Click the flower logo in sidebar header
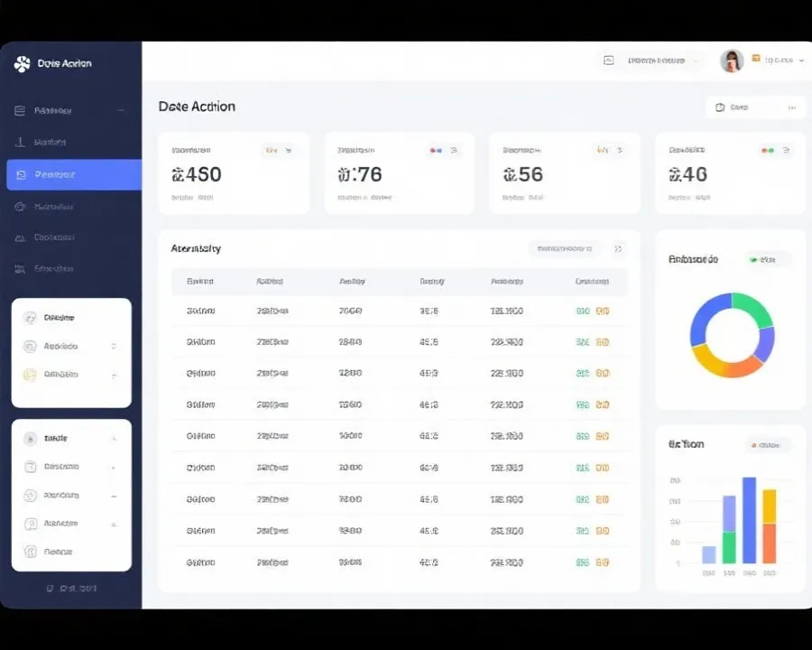Viewport: 812px width, 650px height. [x=22, y=64]
